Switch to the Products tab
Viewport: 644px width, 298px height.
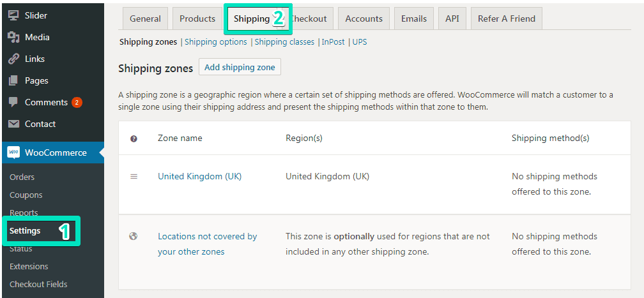pyautogui.click(x=197, y=19)
